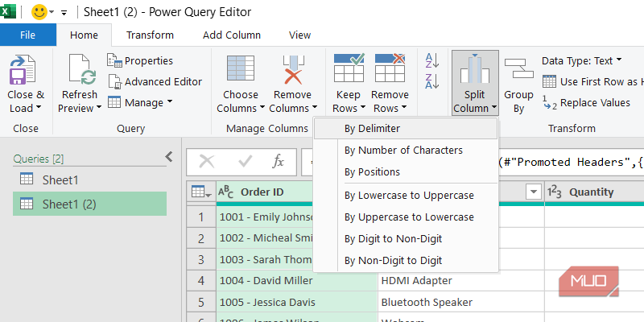This screenshot has height=322, width=644.
Task: Open query Properties
Action: (x=140, y=61)
